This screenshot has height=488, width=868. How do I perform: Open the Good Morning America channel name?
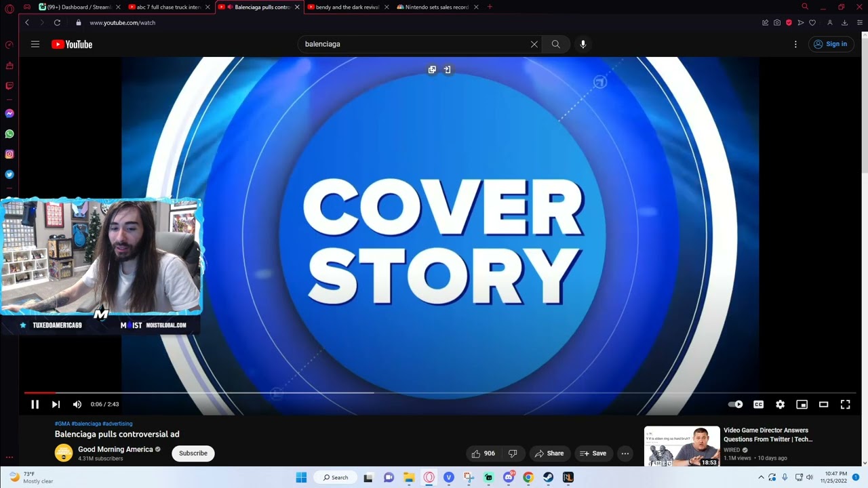[115, 449]
